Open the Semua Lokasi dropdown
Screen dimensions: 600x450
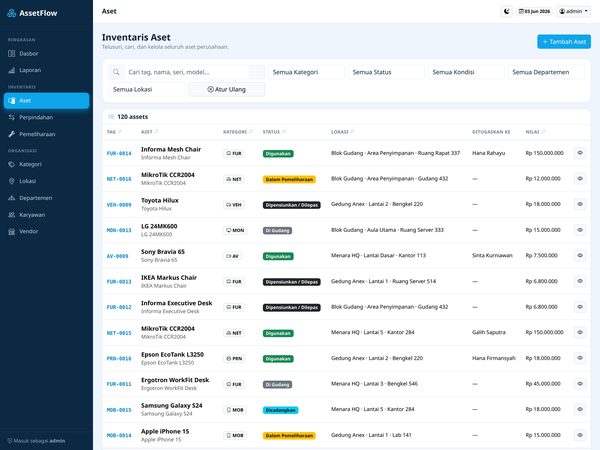[147, 90]
